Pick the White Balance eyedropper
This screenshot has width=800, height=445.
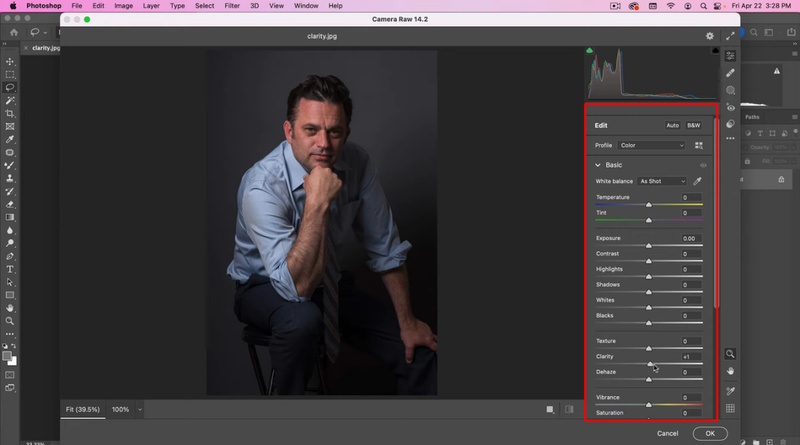[697, 181]
